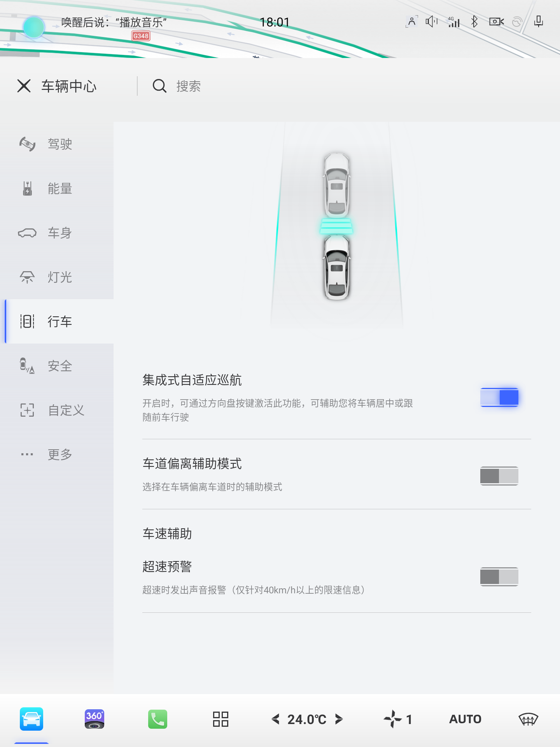This screenshot has width=560, height=747.
Task: Close the 车辆中心 vehicle center panel
Action: click(x=24, y=86)
